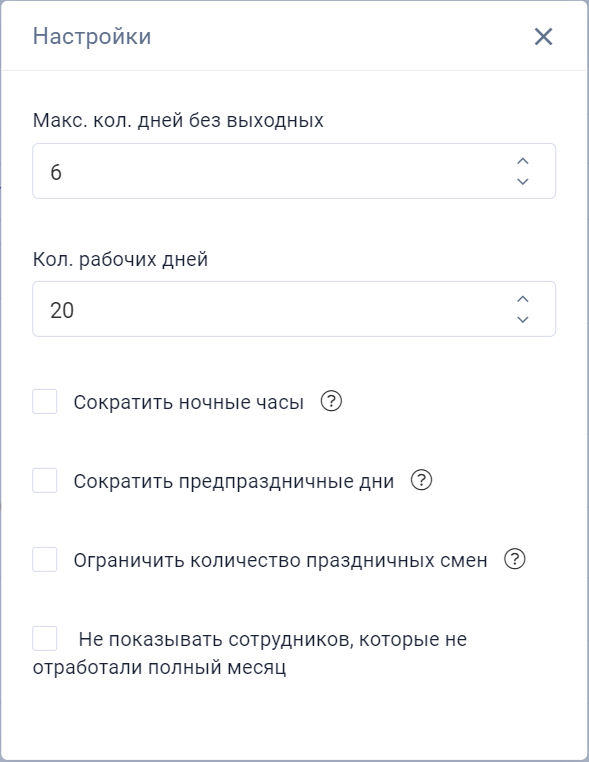Click the Макс. кол. дней без выходных label
The image size is (589, 762).
178,120
